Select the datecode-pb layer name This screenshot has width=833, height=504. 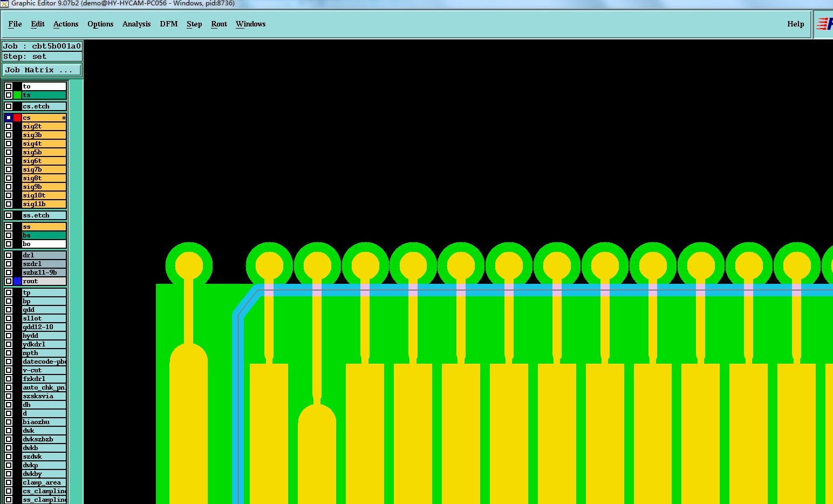tap(44, 362)
